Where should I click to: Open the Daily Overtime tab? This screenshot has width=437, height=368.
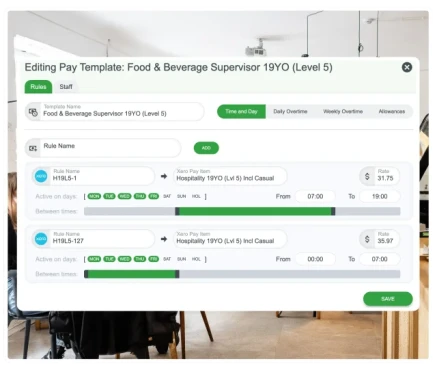[290, 111]
